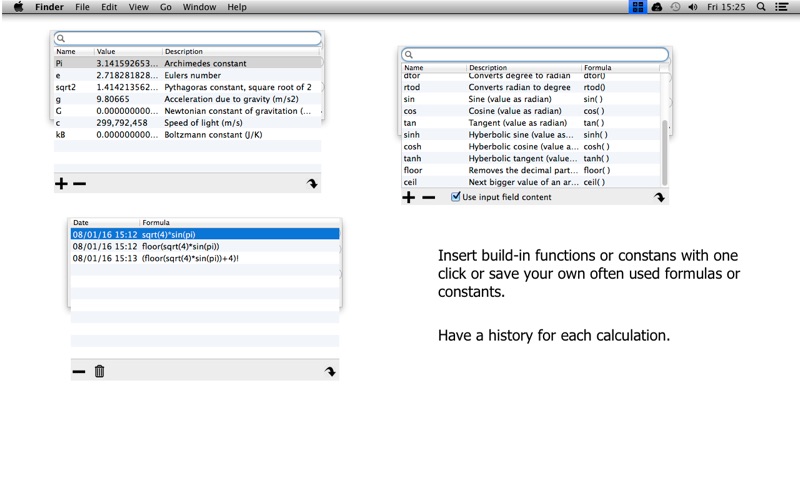The image size is (800, 500).
Task: Select history entry floor(sqrt(4)*sin(pi))
Action: tap(205, 246)
